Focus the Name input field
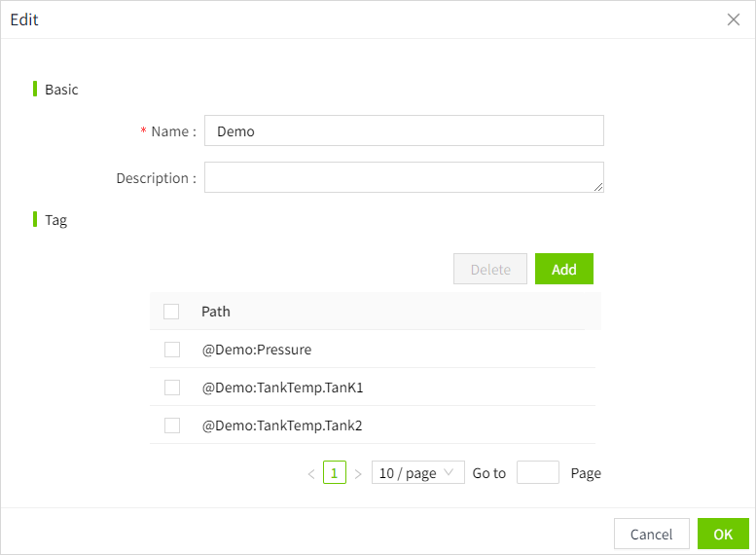 404,130
